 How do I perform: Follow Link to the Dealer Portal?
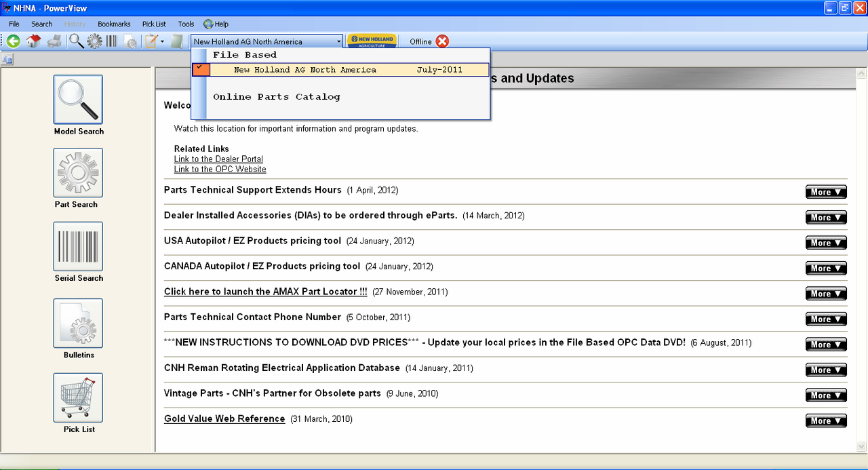tap(218, 159)
